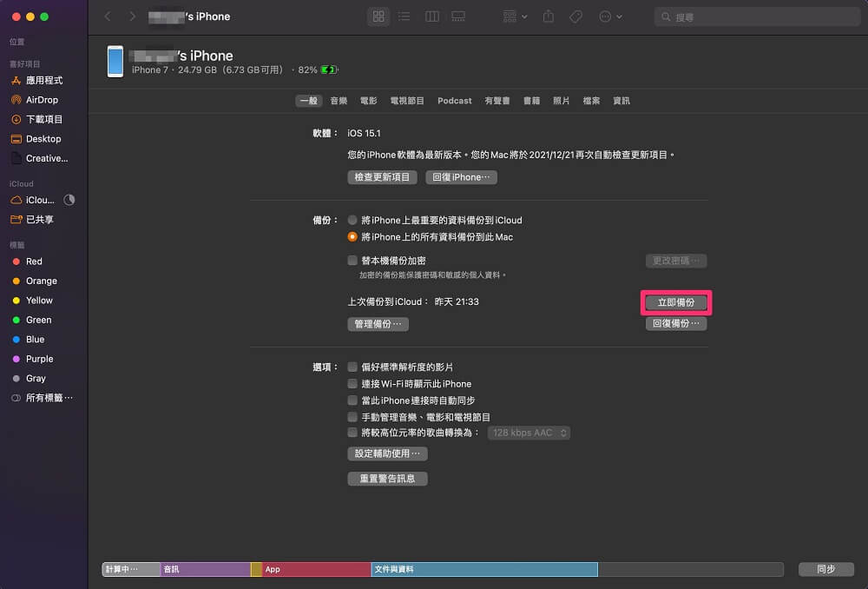The image size is (868, 589).
Task: Click the 管理備份 button
Action: [378, 322]
